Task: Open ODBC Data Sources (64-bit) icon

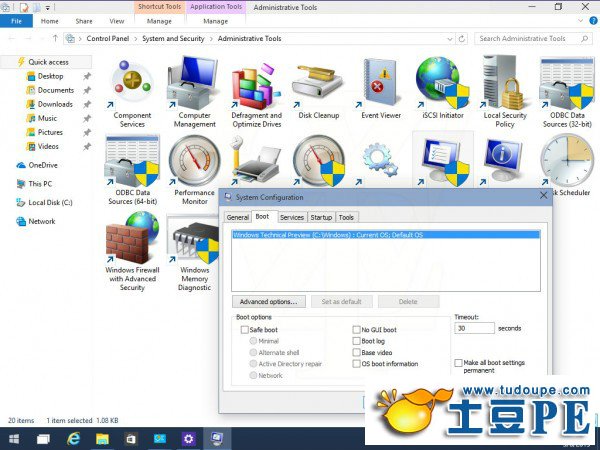Action: click(132, 170)
